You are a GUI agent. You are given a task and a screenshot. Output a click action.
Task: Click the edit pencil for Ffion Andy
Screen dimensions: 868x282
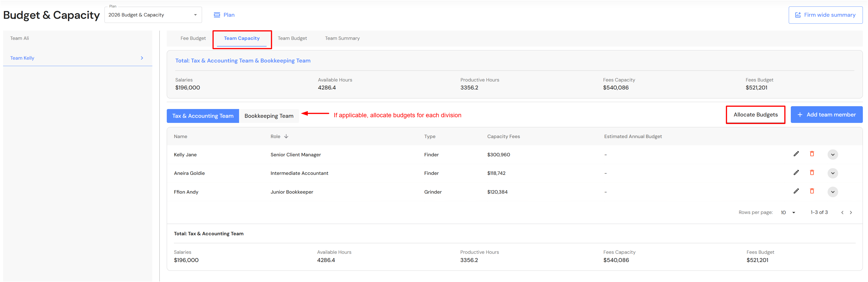(x=796, y=191)
